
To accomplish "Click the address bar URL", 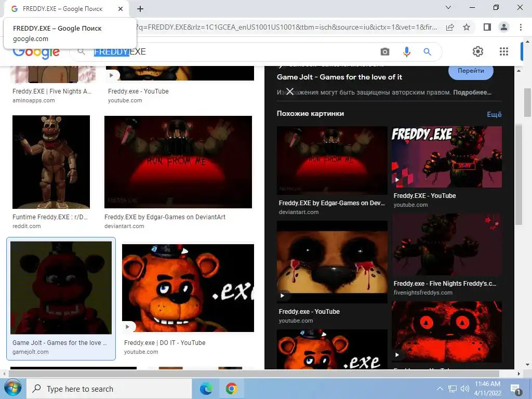I will click(288, 27).
